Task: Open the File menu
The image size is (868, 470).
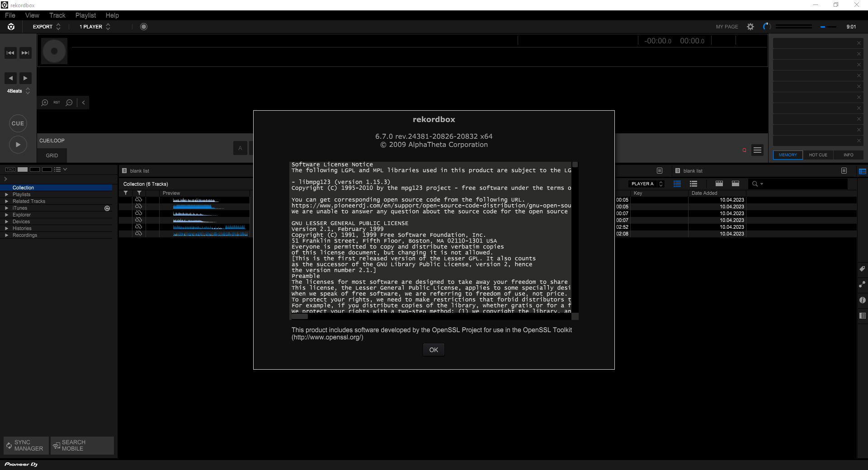Action: [10, 15]
